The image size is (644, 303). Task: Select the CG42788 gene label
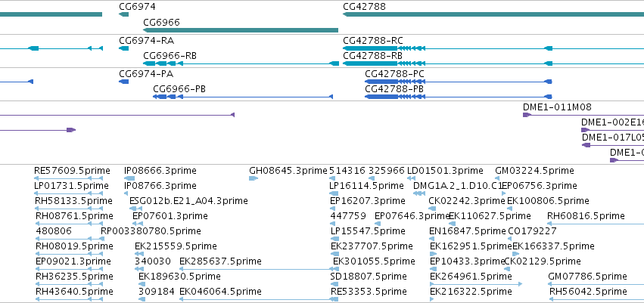pos(364,7)
